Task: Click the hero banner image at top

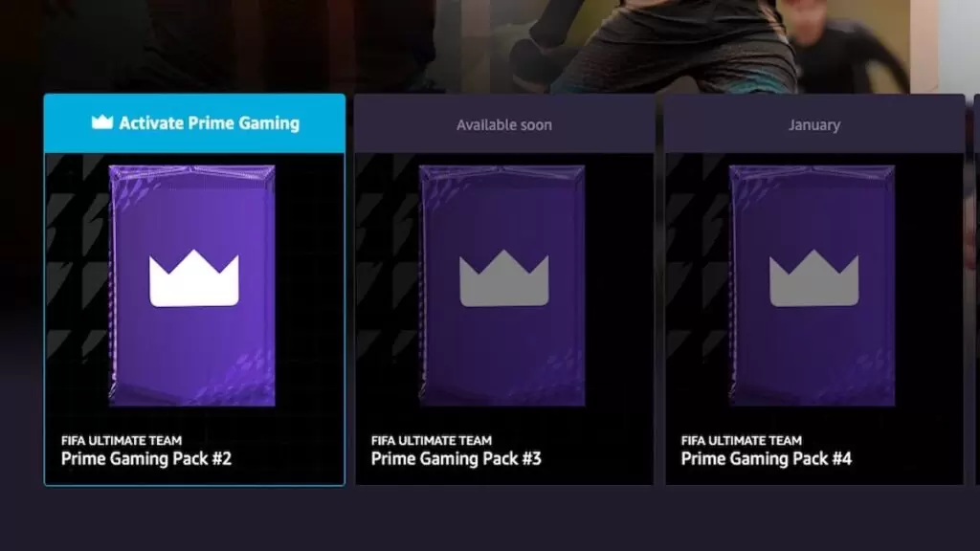Action: tap(490, 45)
